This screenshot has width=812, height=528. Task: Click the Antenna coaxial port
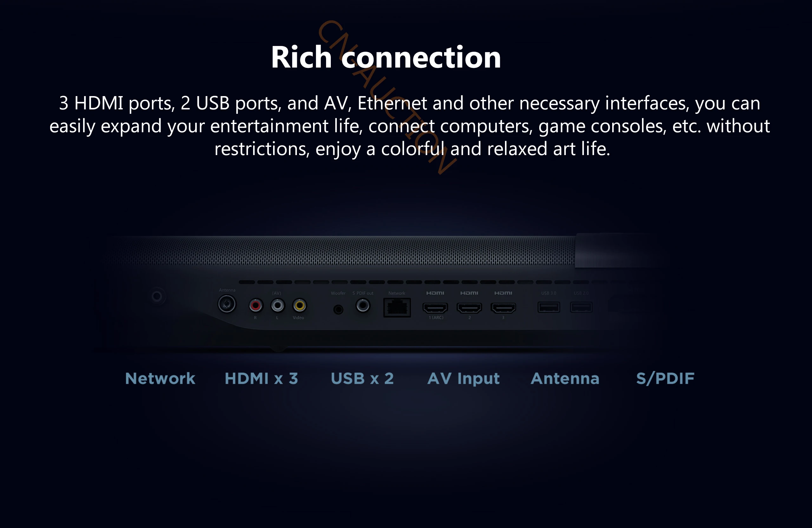[x=227, y=304]
